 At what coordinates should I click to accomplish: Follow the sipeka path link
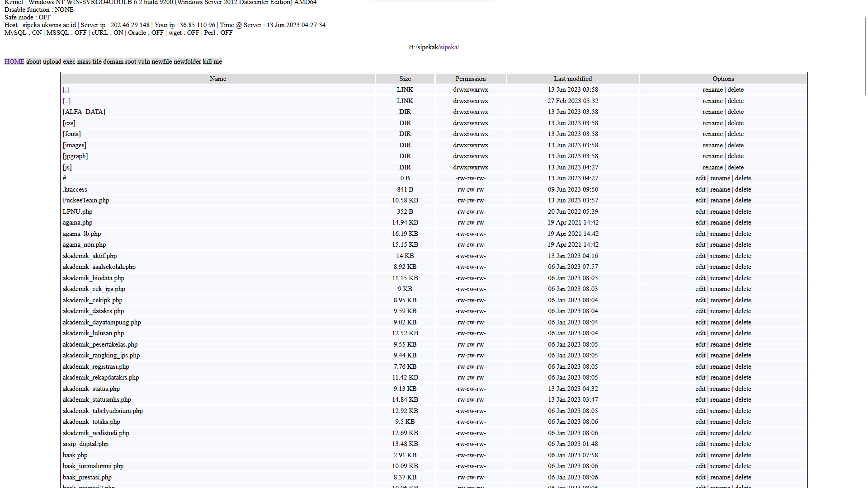[448, 47]
